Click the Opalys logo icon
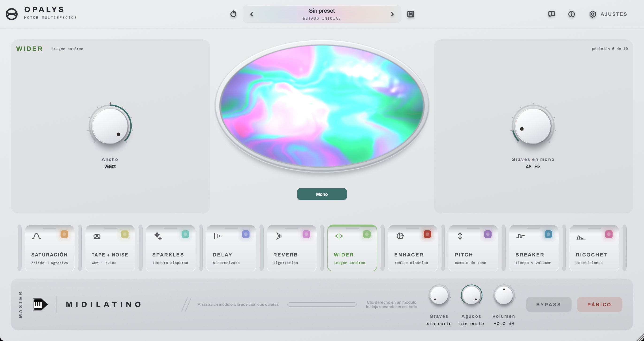644x341 pixels. tap(11, 14)
